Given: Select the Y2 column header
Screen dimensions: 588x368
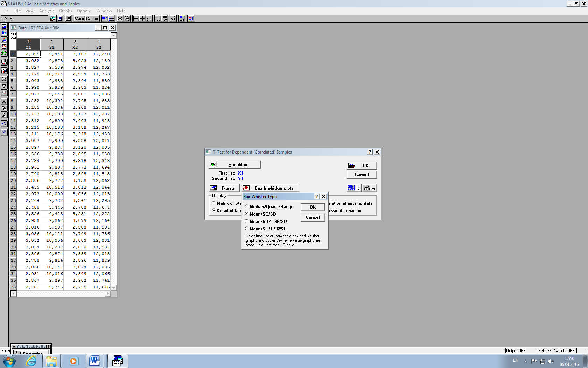Looking at the screenshot, I should tap(99, 45).
